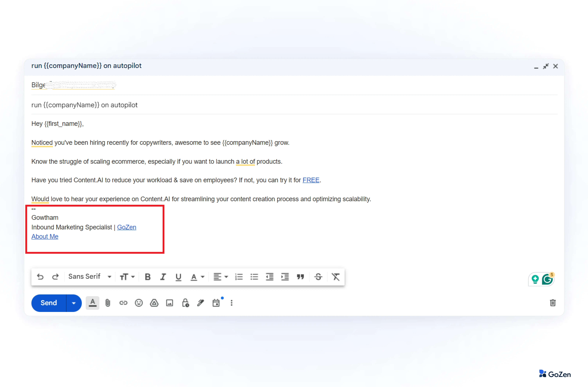
Task: Open more options three-dot menu
Action: (232, 303)
